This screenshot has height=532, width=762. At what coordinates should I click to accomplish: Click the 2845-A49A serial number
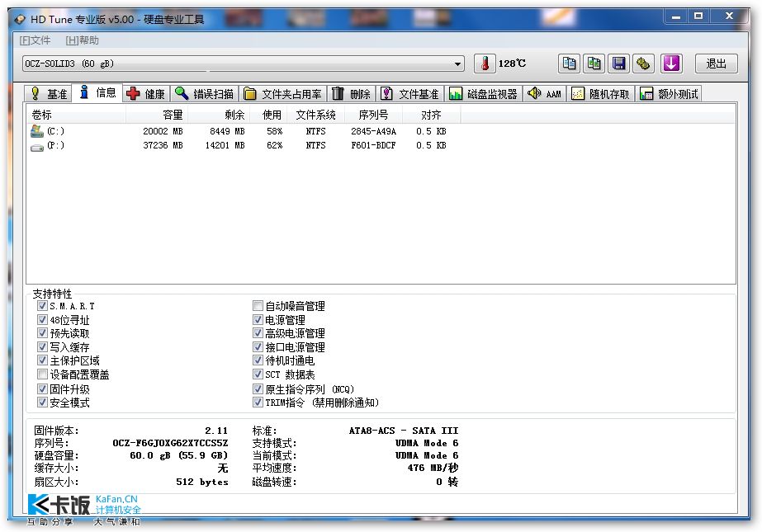click(373, 131)
